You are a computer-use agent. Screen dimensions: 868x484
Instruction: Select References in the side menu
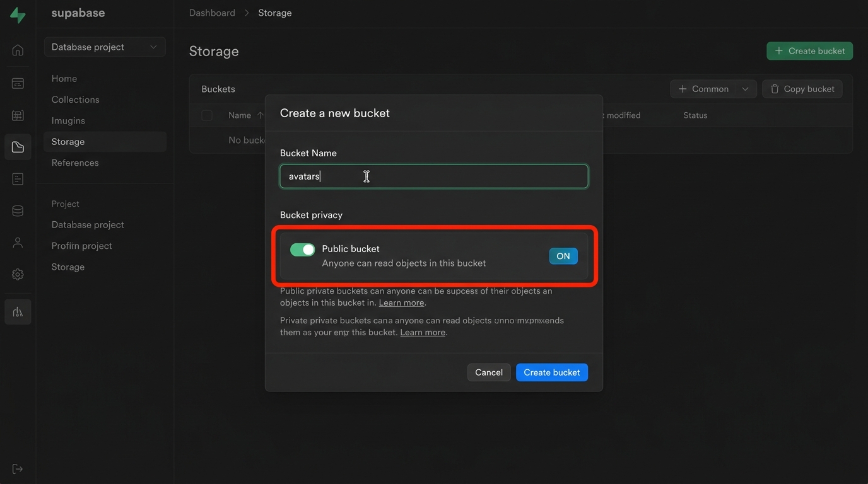point(75,163)
